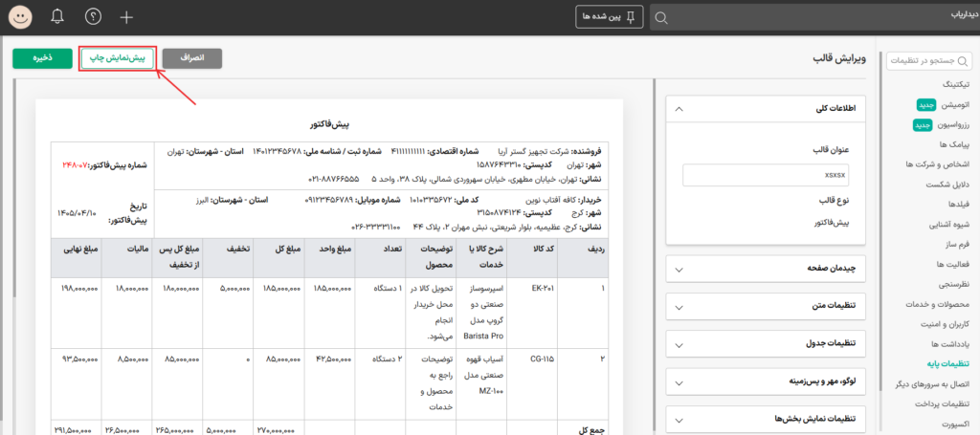Viewport: 980px width, 435px height.
Task: Open اتصال به سرورهای دیگر in sidebar
Action: [x=932, y=384]
